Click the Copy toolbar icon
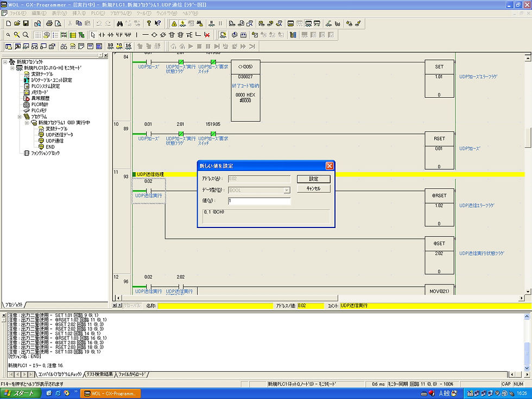This screenshot has width=532, height=399. tap(79, 23)
